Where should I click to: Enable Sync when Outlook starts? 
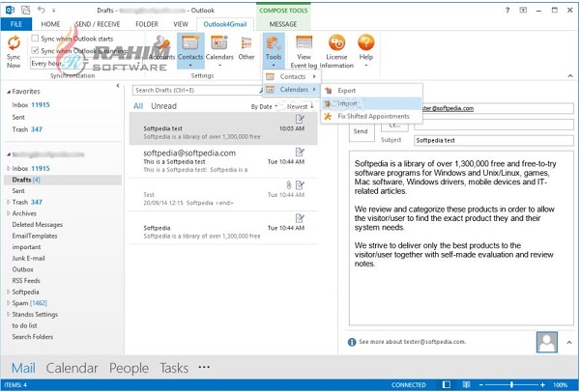pyautogui.click(x=35, y=38)
